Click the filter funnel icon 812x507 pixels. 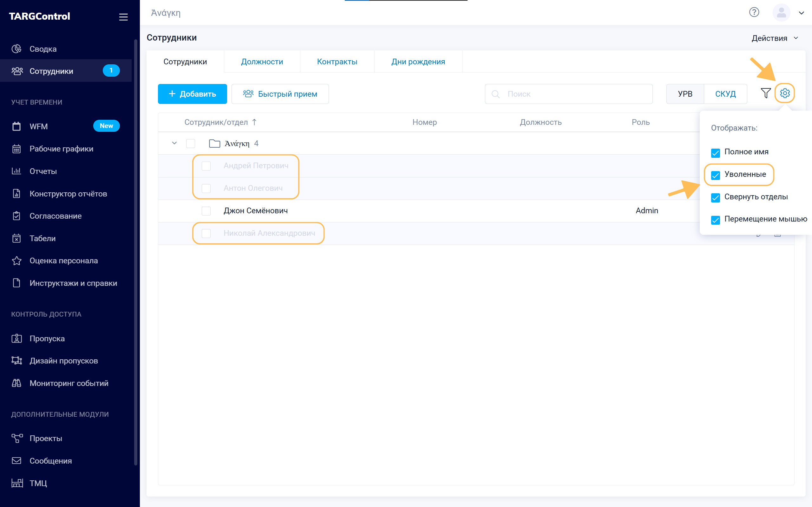click(765, 93)
